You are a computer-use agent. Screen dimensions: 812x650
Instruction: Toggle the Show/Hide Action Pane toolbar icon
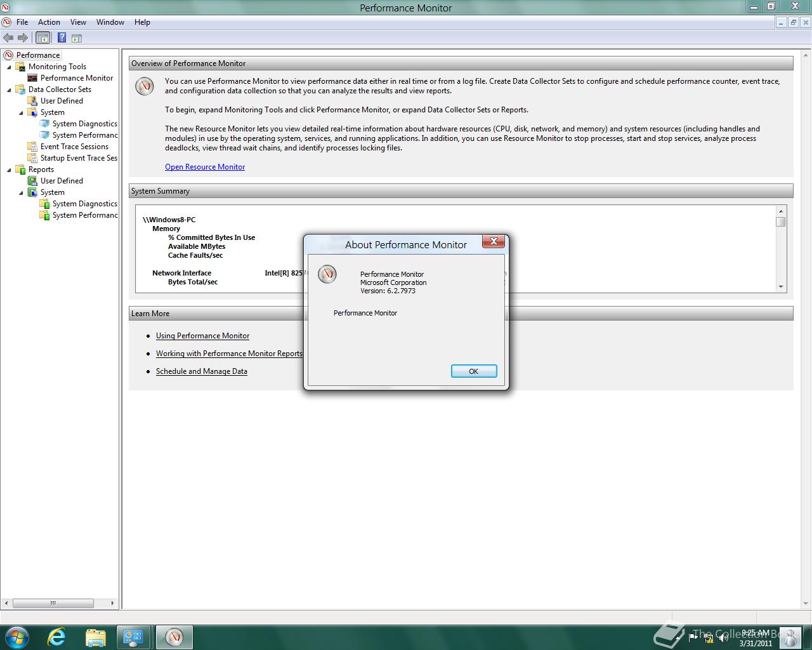(77, 38)
